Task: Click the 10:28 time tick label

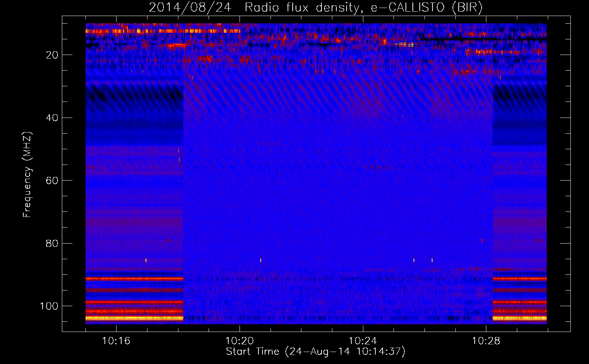Action: 486,341
